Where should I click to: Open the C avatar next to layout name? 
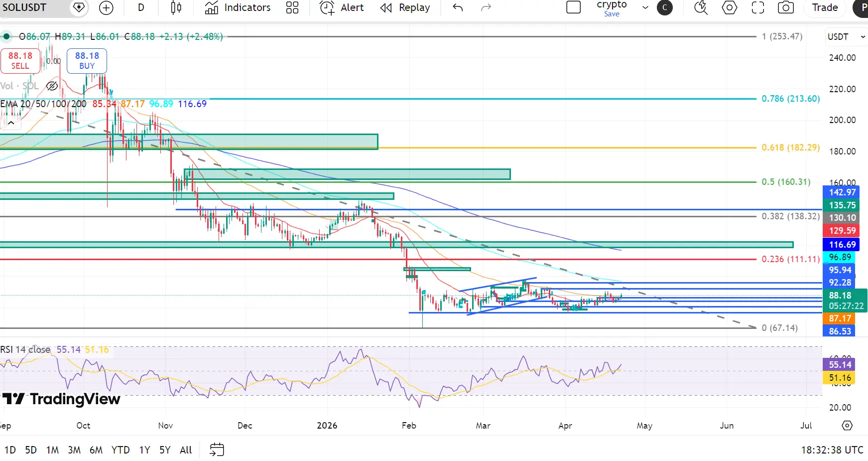coord(665,7)
